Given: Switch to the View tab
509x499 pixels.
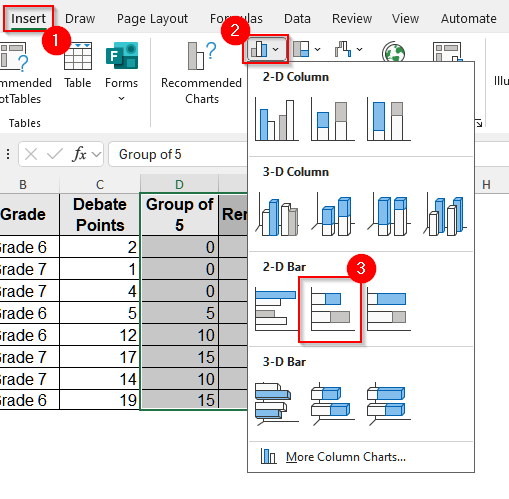Looking at the screenshot, I should tap(405, 19).
